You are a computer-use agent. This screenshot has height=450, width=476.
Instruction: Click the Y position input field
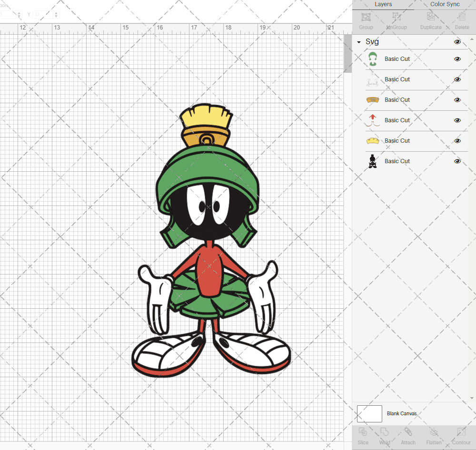pos(43,15)
